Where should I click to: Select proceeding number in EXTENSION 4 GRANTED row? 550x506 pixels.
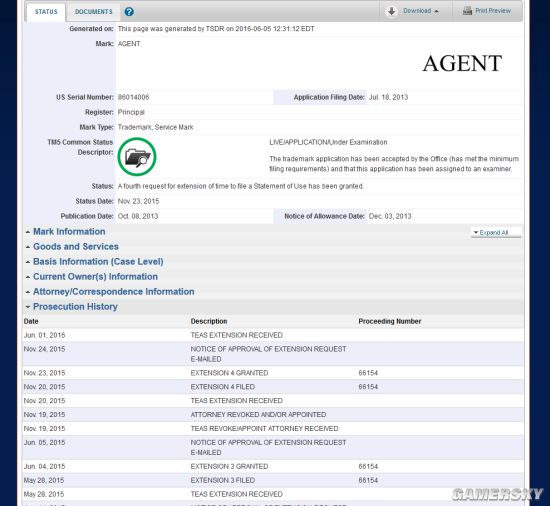(x=368, y=373)
